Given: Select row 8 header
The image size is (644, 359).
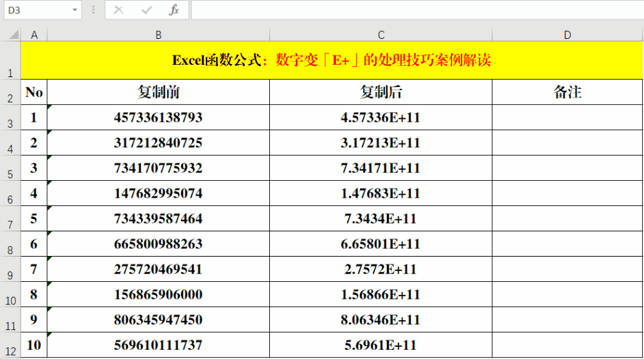Looking at the screenshot, I should 10,244.
